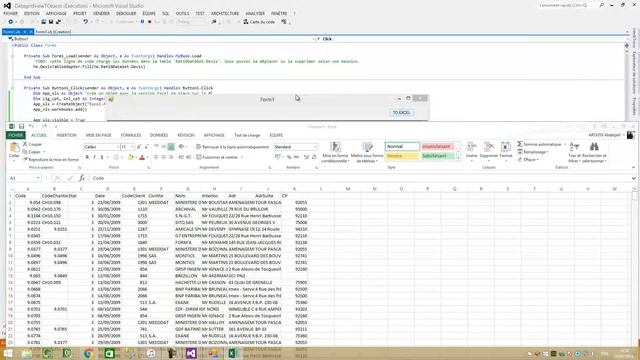
Task: Click the Copier (copy) button
Action: tap(33, 152)
